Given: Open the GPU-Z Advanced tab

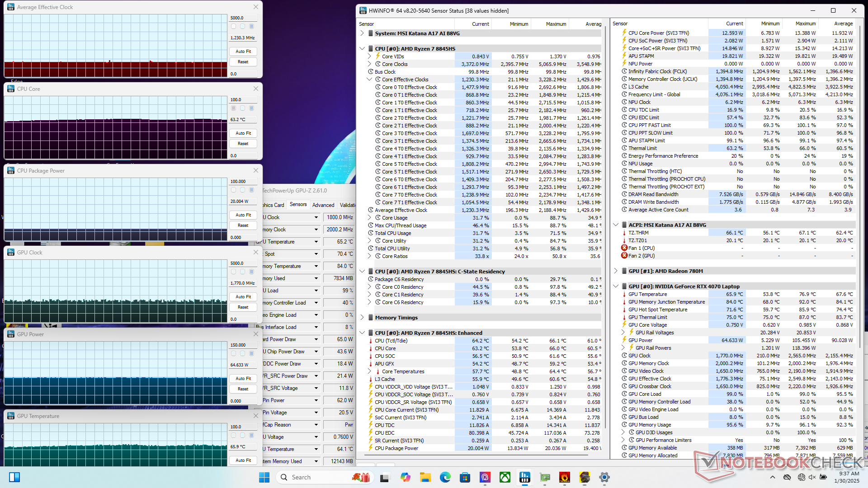Looking at the screenshot, I should coord(323,205).
